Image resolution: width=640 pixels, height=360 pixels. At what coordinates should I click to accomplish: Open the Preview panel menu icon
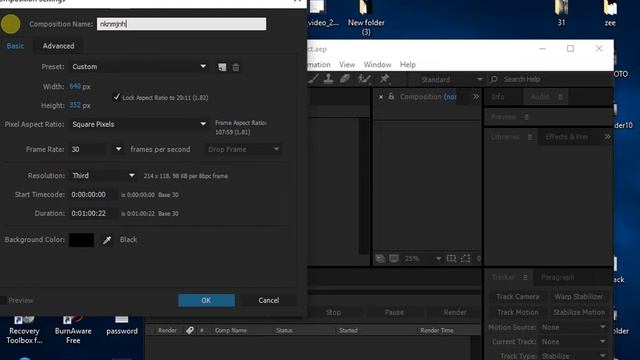(527, 117)
